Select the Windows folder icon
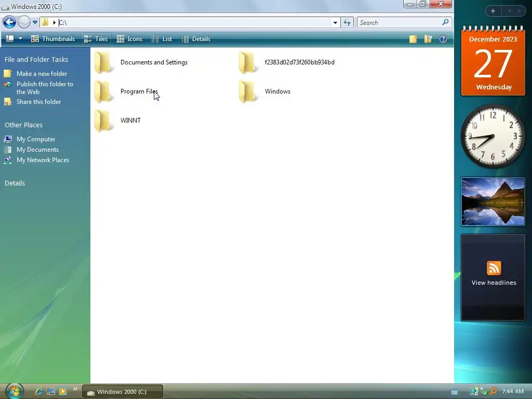Viewport: 532px width, 399px height. (248, 91)
